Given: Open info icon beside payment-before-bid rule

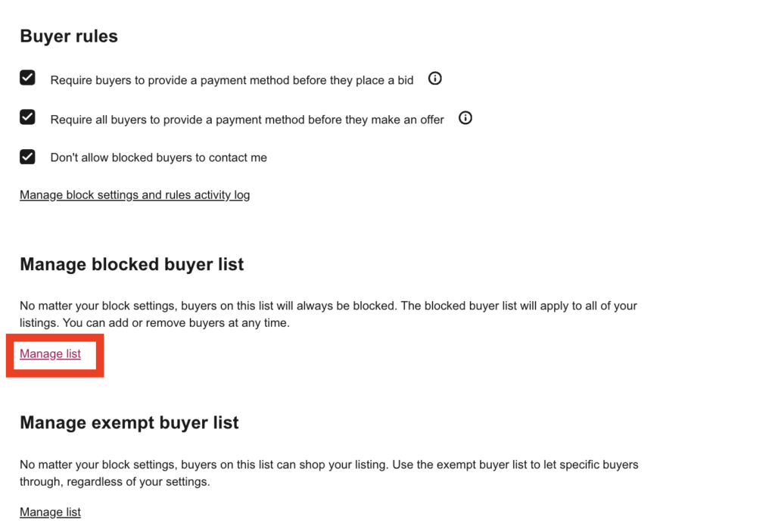Looking at the screenshot, I should (x=435, y=79).
